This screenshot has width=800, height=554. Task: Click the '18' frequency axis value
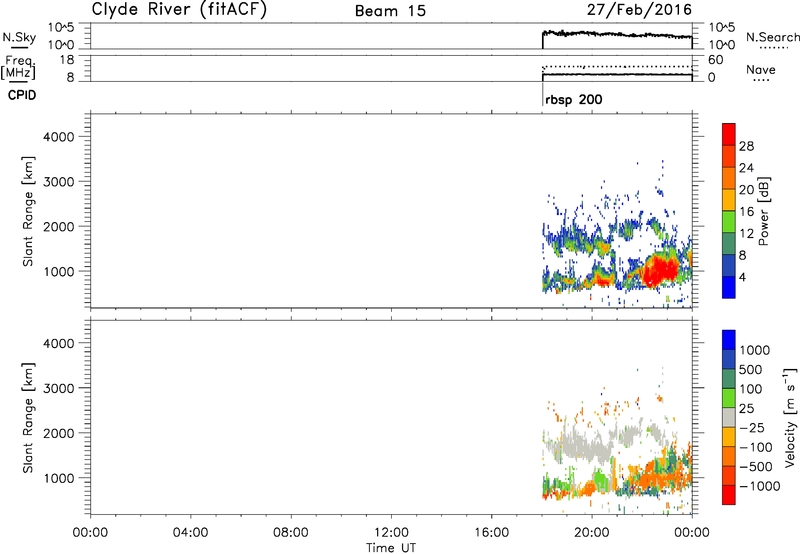click(x=68, y=60)
